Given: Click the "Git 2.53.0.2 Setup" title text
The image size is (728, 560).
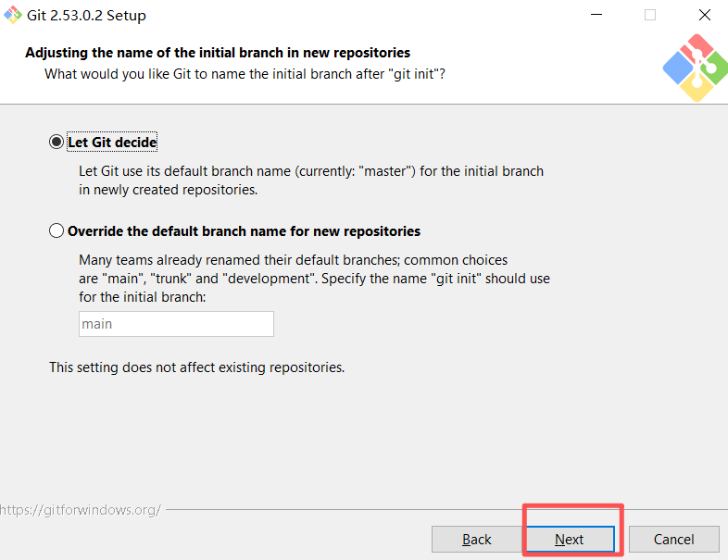Looking at the screenshot, I should tap(88, 16).
